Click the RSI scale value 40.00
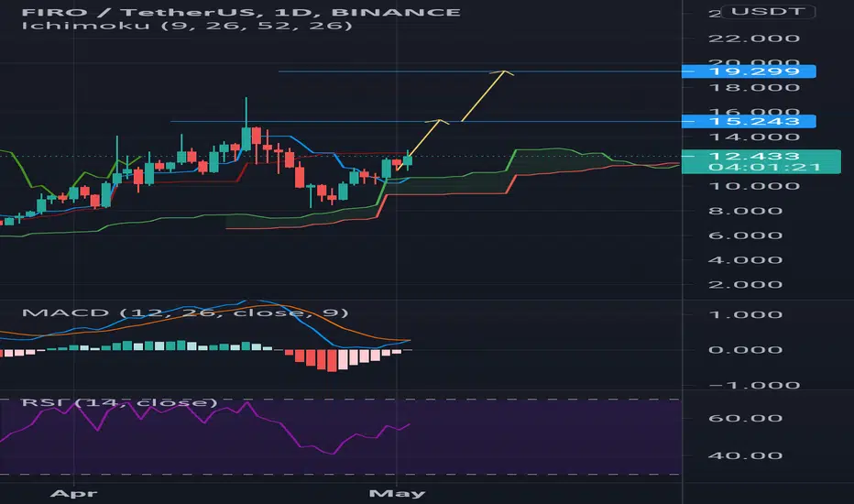The width and height of the screenshot is (854, 504). pyautogui.click(x=745, y=455)
